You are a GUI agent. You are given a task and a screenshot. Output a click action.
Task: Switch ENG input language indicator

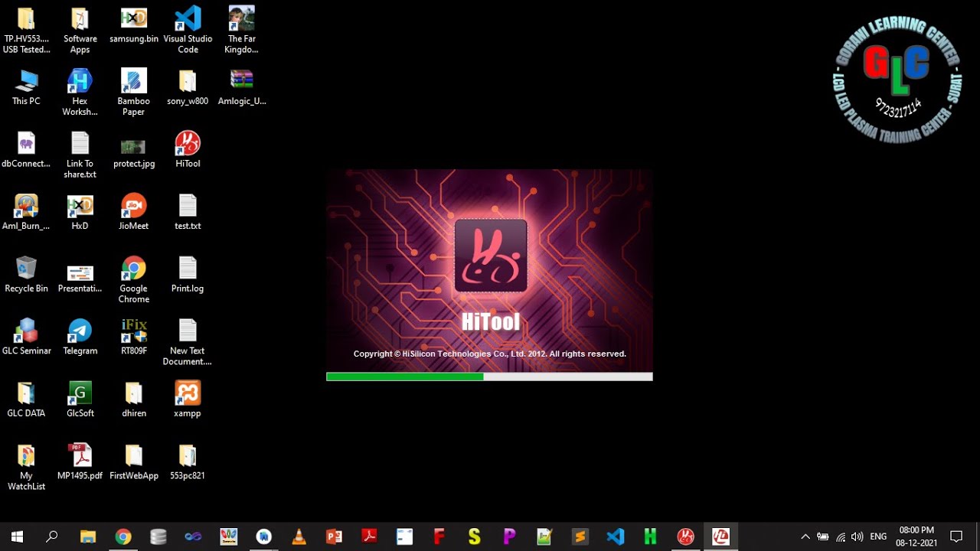point(878,536)
